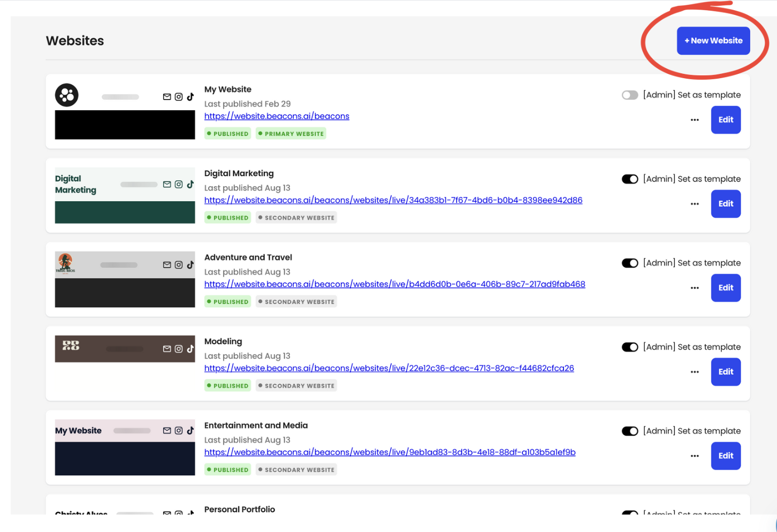Screen dimensions: 777x532
Task: Click the My Website preview thumbnail
Action: click(125, 111)
